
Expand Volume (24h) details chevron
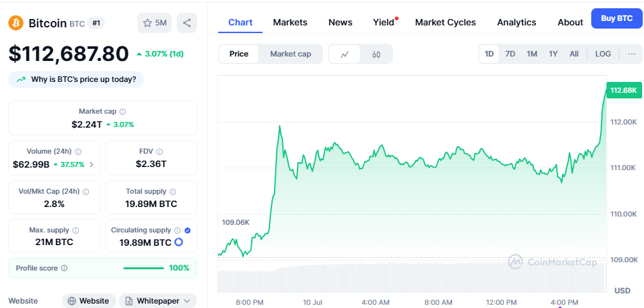click(91, 164)
